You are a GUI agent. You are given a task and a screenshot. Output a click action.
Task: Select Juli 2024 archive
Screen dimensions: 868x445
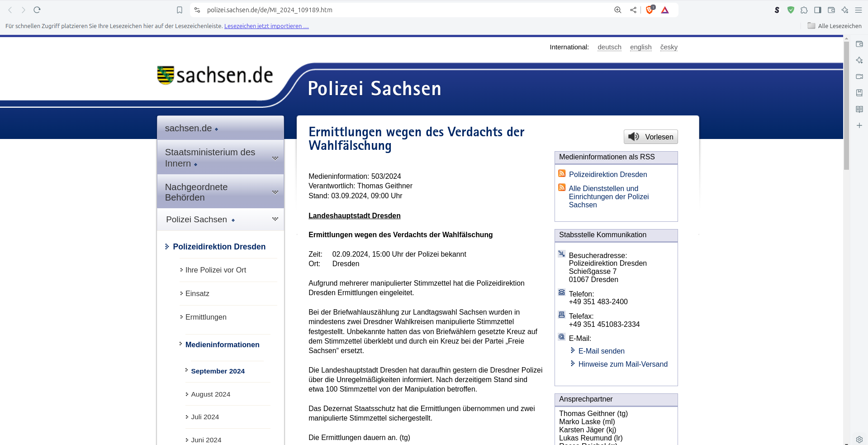(205, 417)
